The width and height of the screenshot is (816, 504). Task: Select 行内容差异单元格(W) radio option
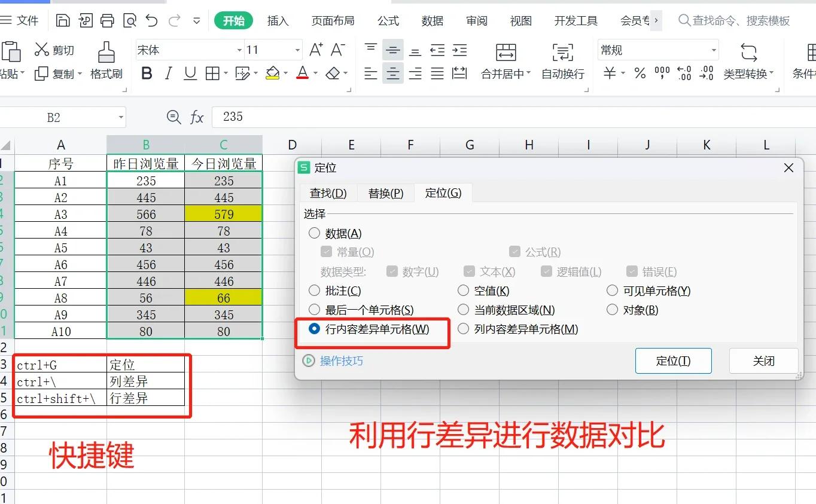(x=314, y=329)
